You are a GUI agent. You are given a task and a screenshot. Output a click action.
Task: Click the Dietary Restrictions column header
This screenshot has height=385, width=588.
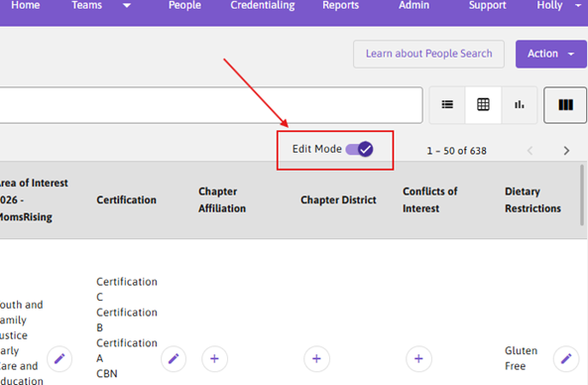tap(532, 200)
